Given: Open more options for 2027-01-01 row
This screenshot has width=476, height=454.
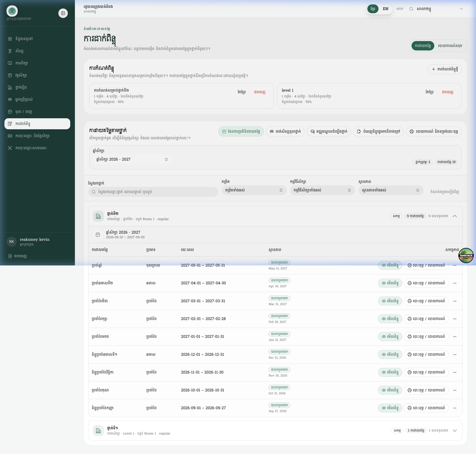Looking at the screenshot, I should tap(455, 336).
